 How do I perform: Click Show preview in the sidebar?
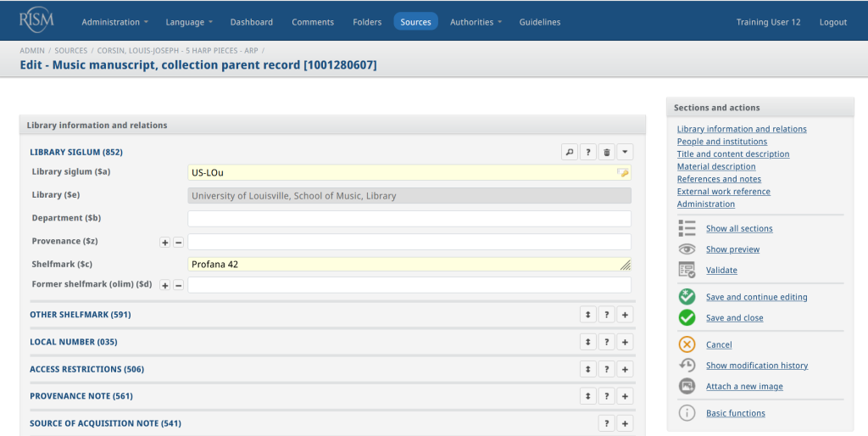pyautogui.click(x=732, y=250)
